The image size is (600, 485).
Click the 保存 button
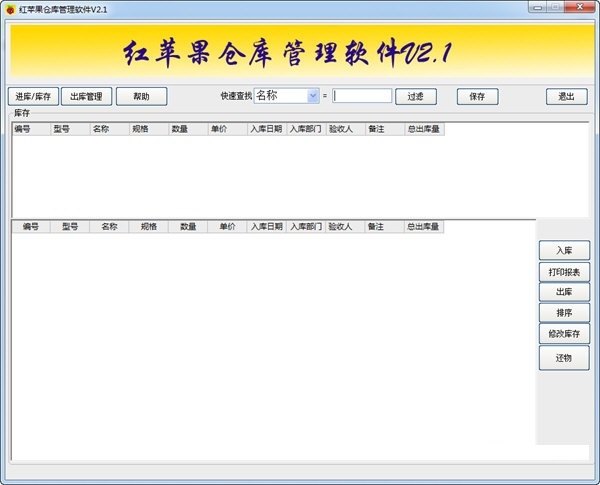point(477,97)
